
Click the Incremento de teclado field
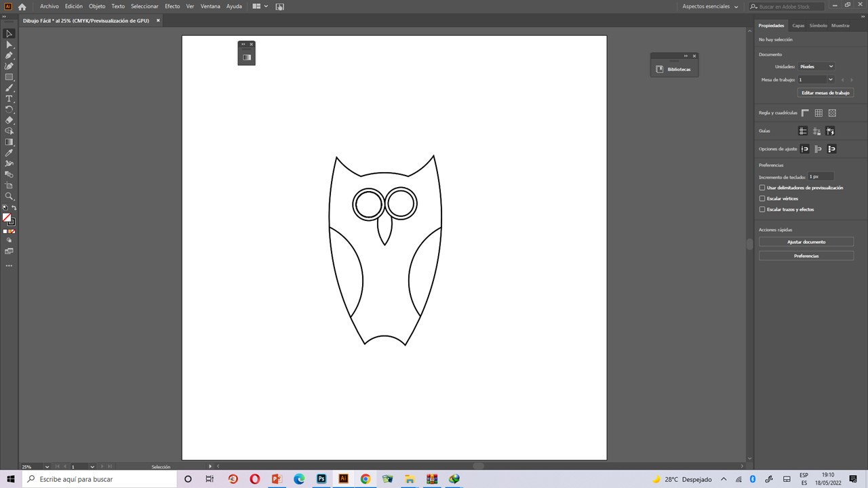[x=821, y=177]
